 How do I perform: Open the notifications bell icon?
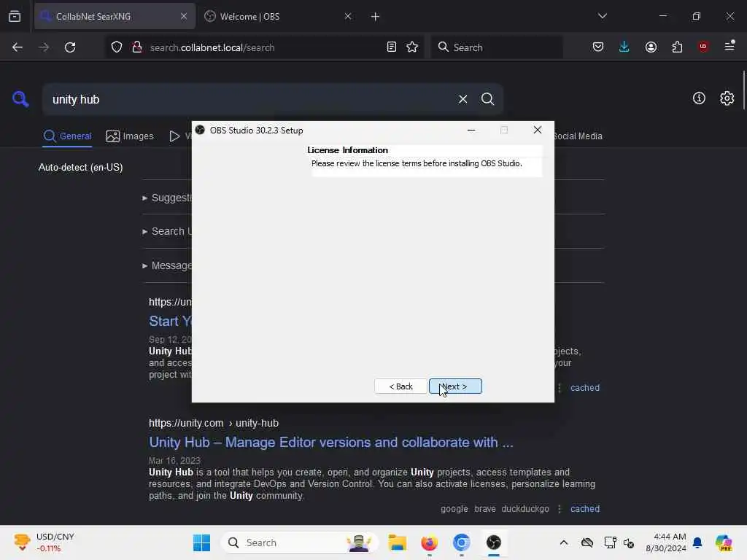697,542
